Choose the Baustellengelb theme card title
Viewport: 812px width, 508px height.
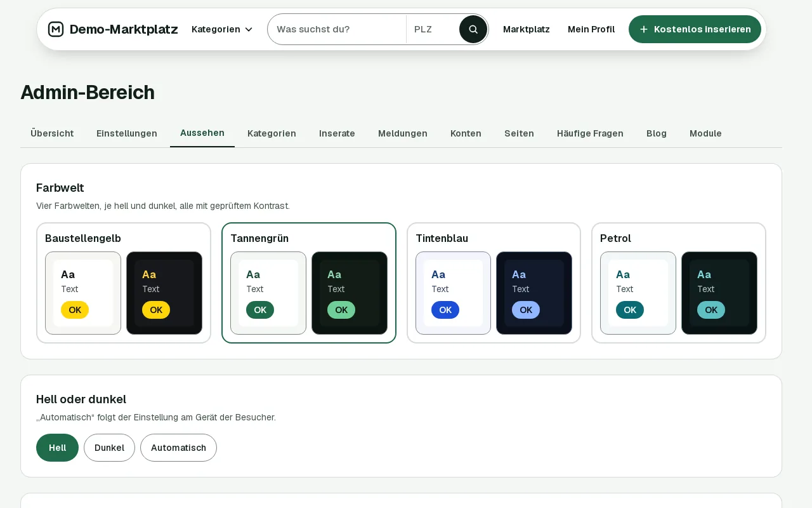click(x=83, y=238)
